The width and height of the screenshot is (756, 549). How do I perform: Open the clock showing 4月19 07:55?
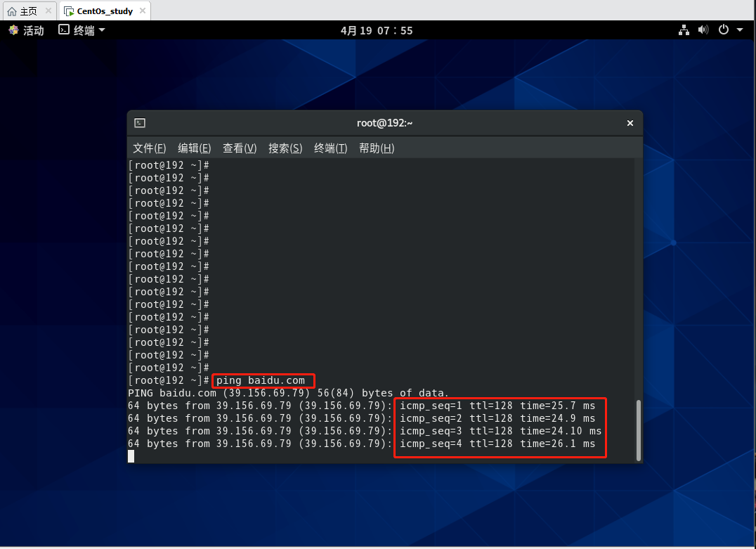377,30
